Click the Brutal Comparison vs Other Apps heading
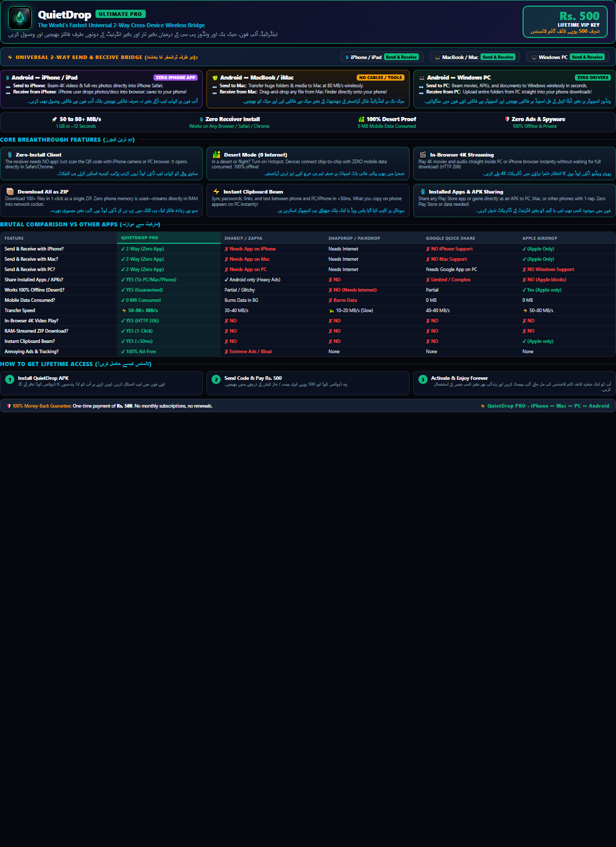The width and height of the screenshot is (616, 847). [80, 224]
